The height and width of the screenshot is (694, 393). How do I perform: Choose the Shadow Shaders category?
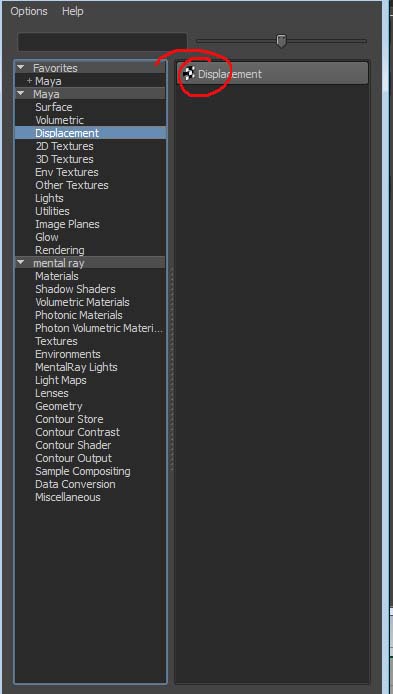(x=75, y=289)
